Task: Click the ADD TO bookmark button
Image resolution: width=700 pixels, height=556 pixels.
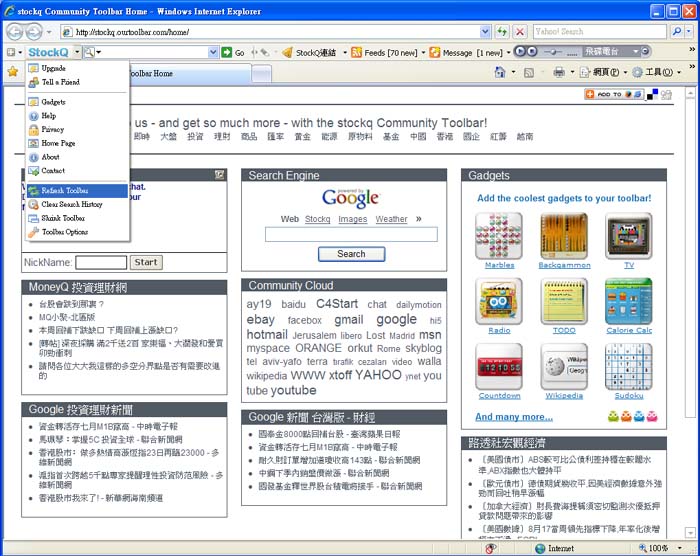Action: pyautogui.click(x=615, y=94)
